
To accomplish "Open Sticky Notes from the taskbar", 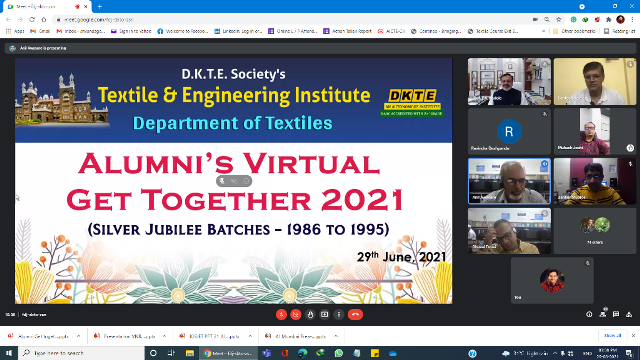I will pos(375,353).
